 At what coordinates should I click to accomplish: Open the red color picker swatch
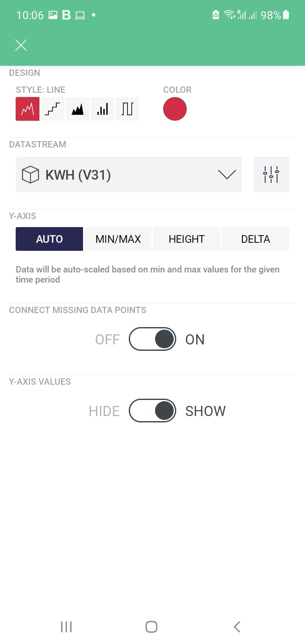tap(175, 109)
